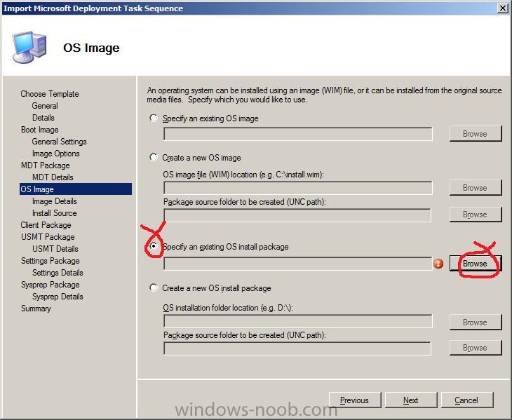Go to the USMT Package step

click(x=48, y=237)
